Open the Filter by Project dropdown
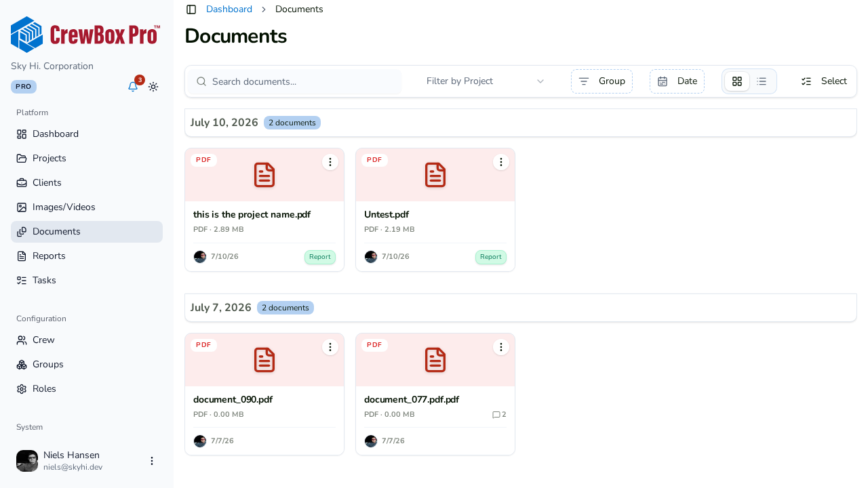The height and width of the screenshot is (488, 868). (486, 81)
